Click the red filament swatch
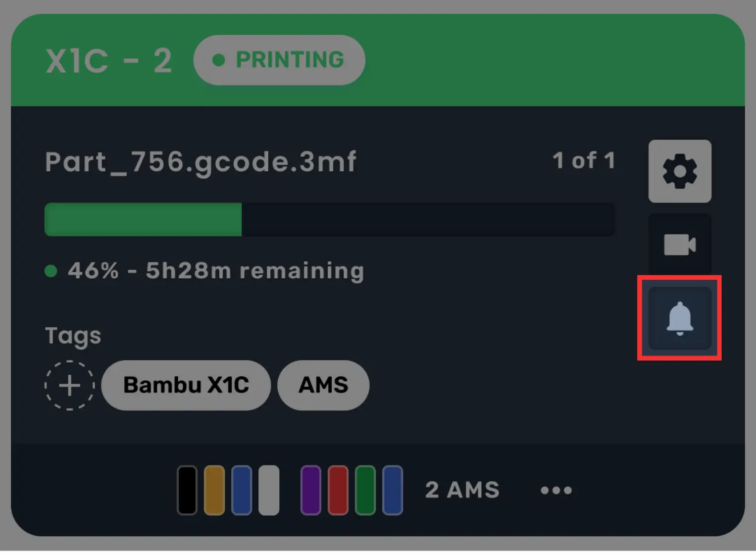756x555 pixels. click(x=338, y=490)
